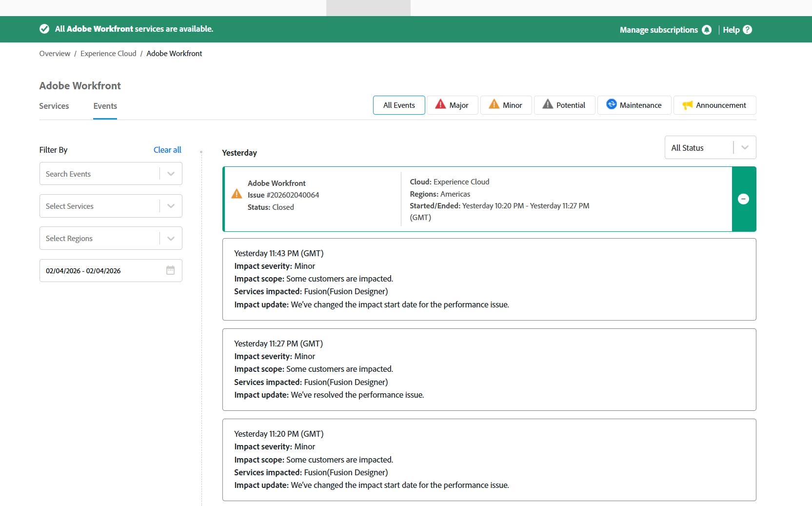Expand the Select Regions dropdown arrow
The image size is (812, 506).
[x=171, y=238]
